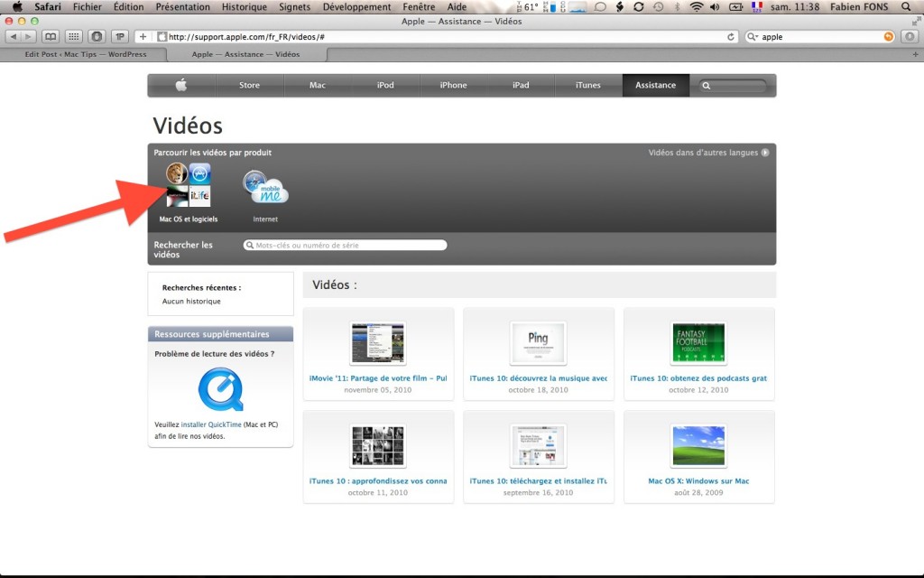This screenshot has width=924, height=578.
Task: Enter fullscreen using arrows at window corner
Action: tap(917, 22)
